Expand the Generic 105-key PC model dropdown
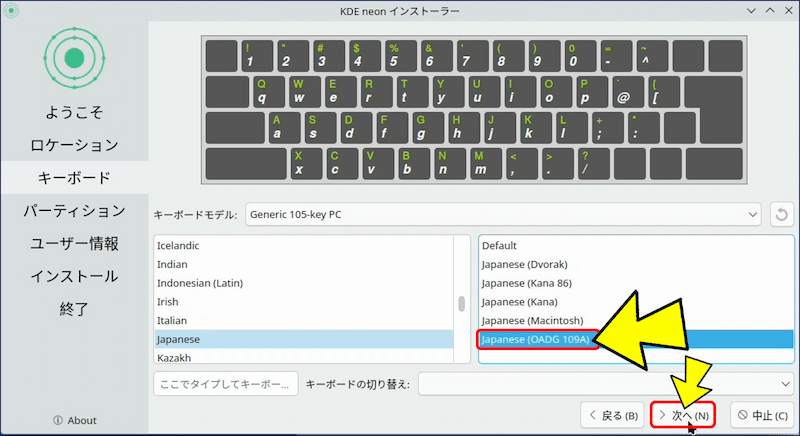 point(503,214)
